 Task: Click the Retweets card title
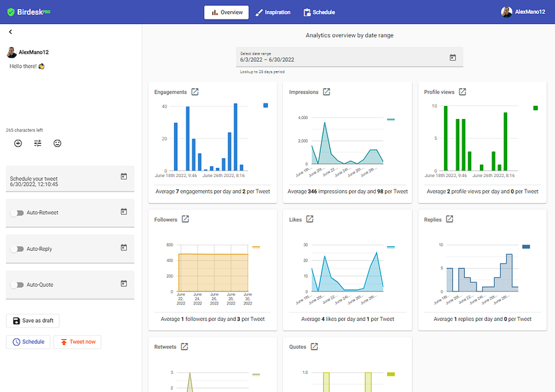coord(165,347)
